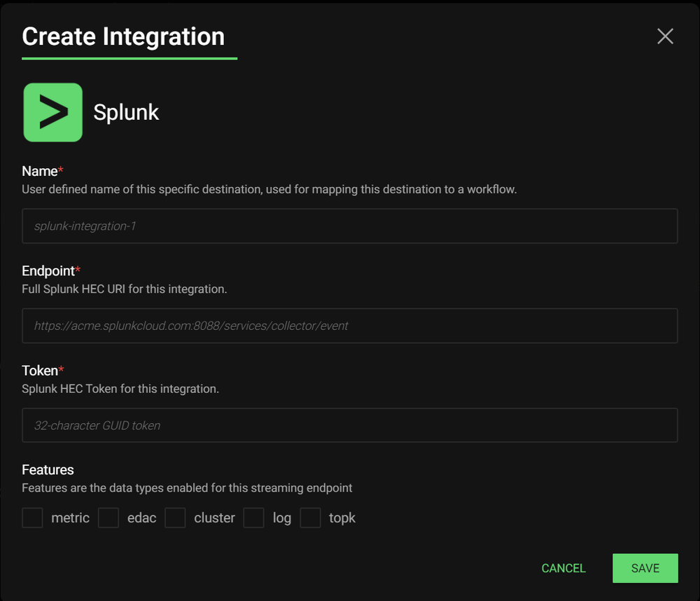Click 'Features are the data types enabled' description

pos(187,488)
